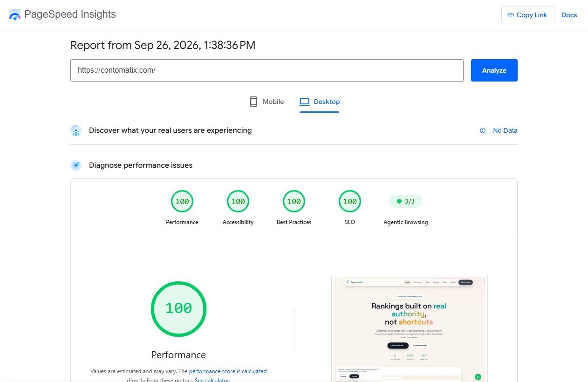Click the large Performance 100 gauge
This screenshot has width=588, height=382.
[x=178, y=309]
